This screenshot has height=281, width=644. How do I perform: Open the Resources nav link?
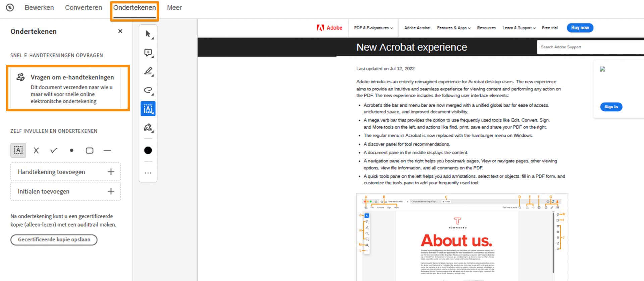coord(486,28)
